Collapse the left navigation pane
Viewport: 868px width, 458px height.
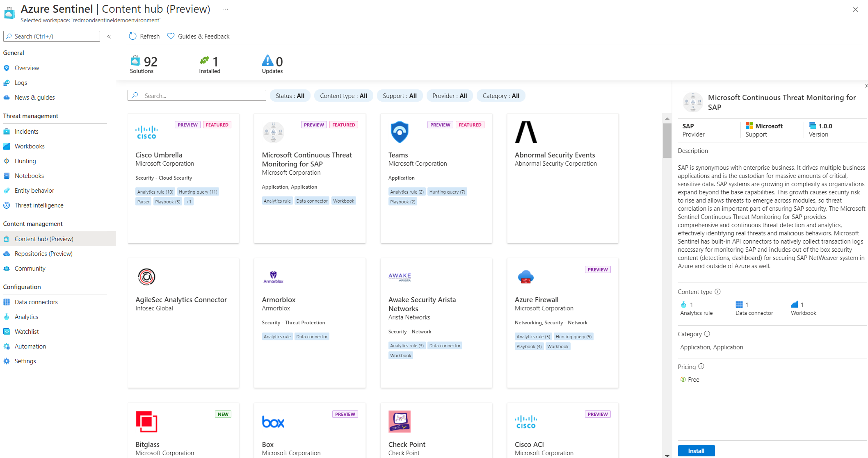(109, 36)
